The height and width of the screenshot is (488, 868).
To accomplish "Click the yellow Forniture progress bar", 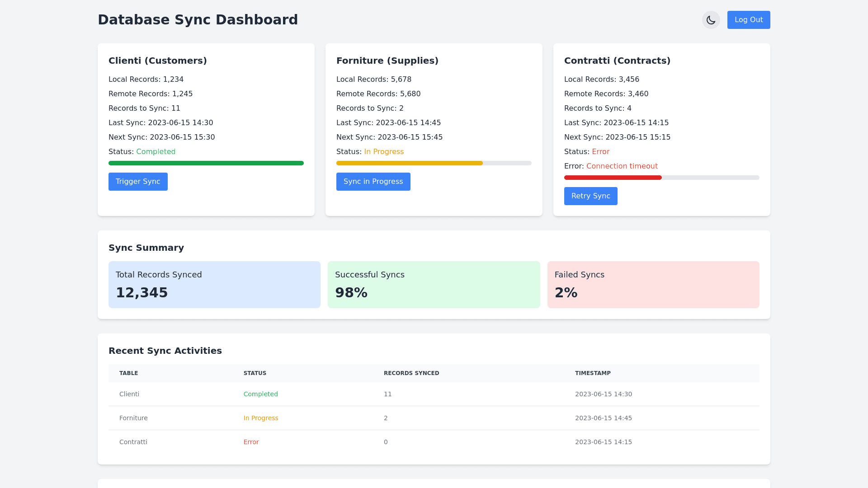I will 410,163.
